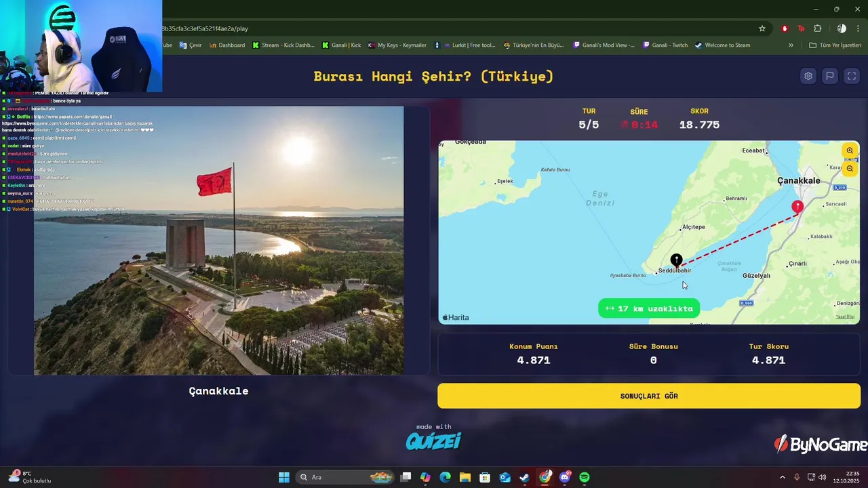868x488 pixels.
Task: Open Outlook from taskbar
Action: click(x=505, y=477)
